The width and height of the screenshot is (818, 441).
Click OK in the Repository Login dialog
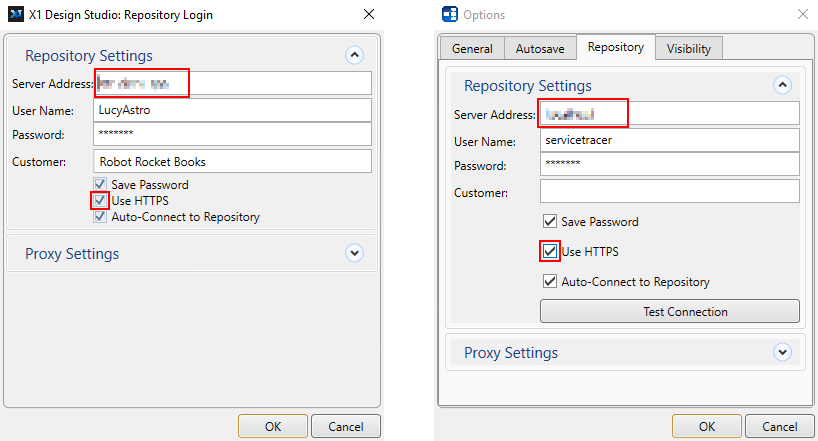click(273, 426)
